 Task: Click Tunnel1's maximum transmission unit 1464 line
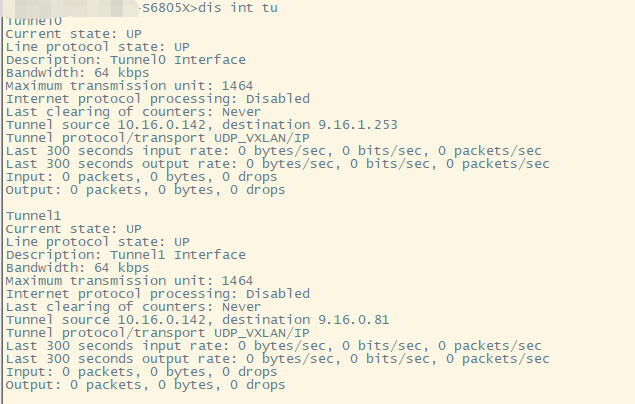[x=130, y=281]
